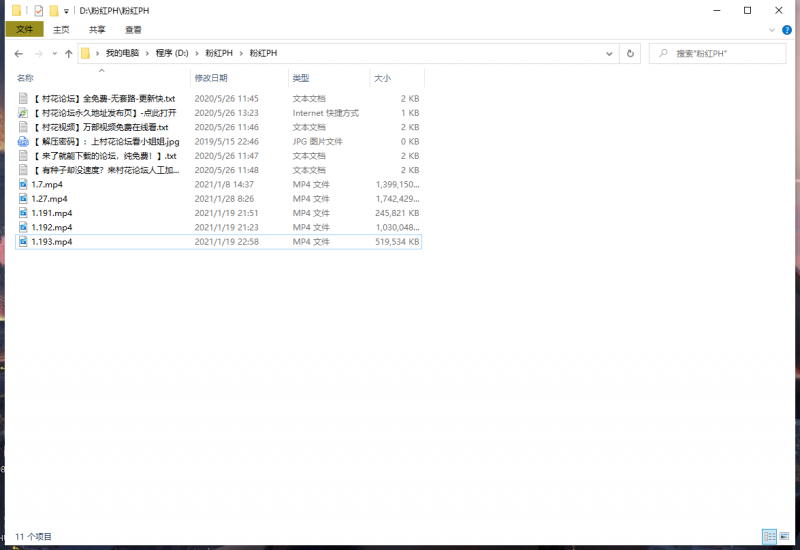Open the 共享 ribbon tab
The width and height of the screenshot is (800, 550).
[97, 30]
